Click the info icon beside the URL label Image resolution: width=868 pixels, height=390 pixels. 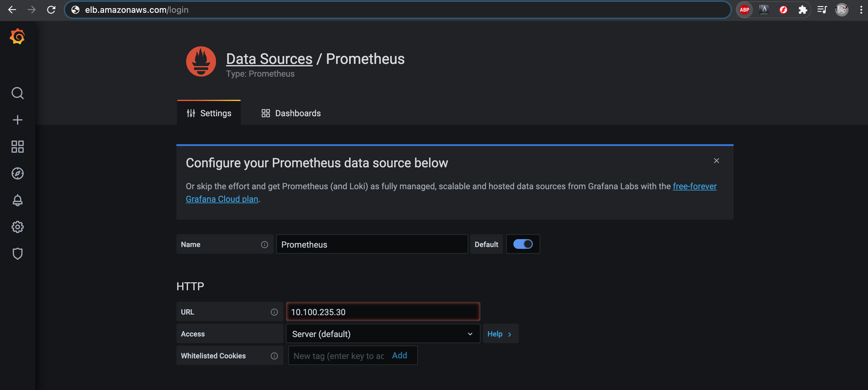click(274, 312)
